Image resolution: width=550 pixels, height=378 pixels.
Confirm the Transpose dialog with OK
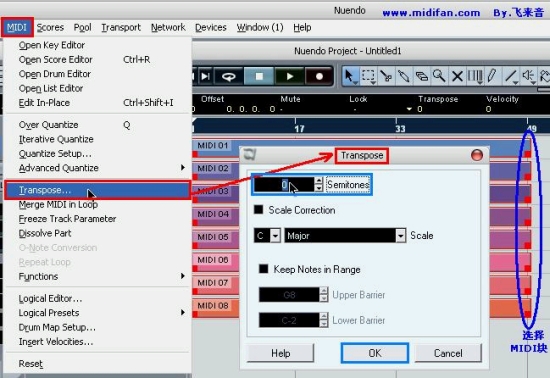coord(375,353)
